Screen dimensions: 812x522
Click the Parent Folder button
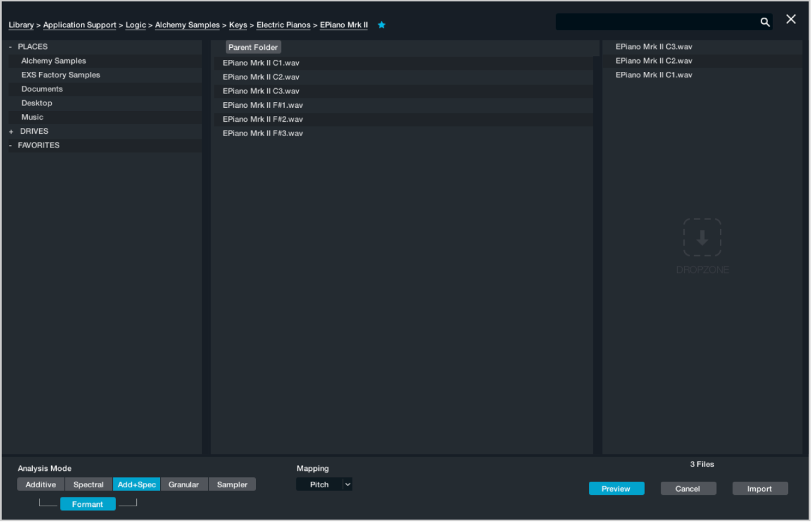253,47
